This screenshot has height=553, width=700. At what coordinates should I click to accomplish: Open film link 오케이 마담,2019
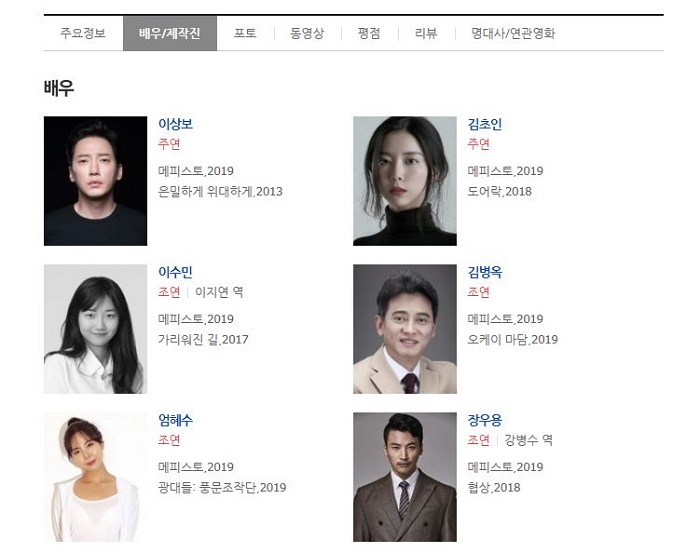(x=512, y=340)
